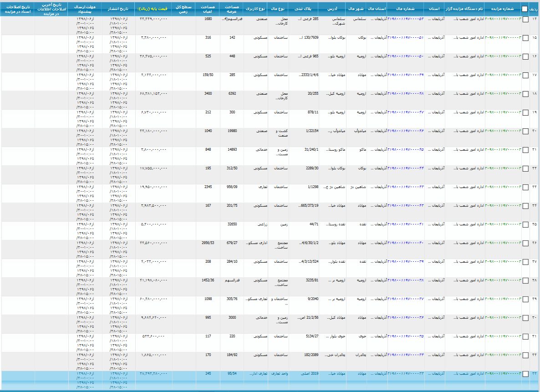Tick the row 25 checkbox for the نقده land
Viewport: 540px width, 392px height.
[525, 225]
